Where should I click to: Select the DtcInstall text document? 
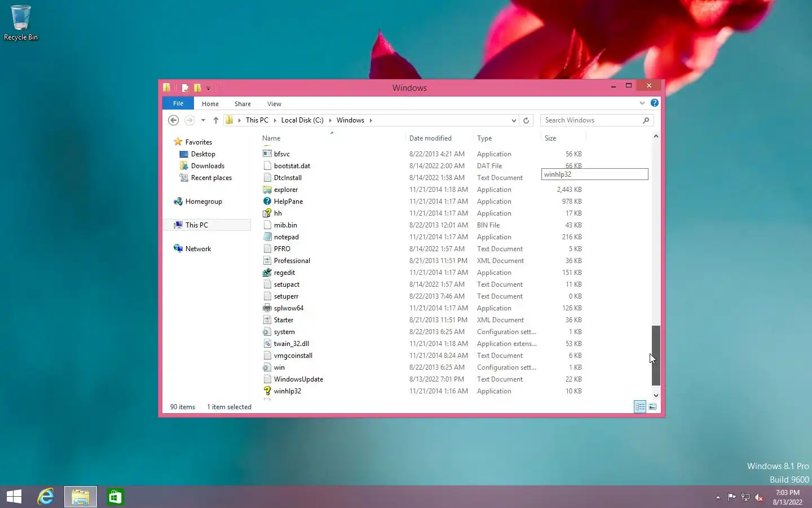(288, 178)
